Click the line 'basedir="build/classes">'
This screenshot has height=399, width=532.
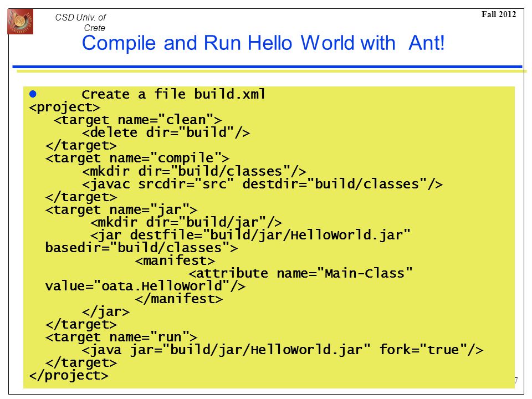(x=141, y=248)
